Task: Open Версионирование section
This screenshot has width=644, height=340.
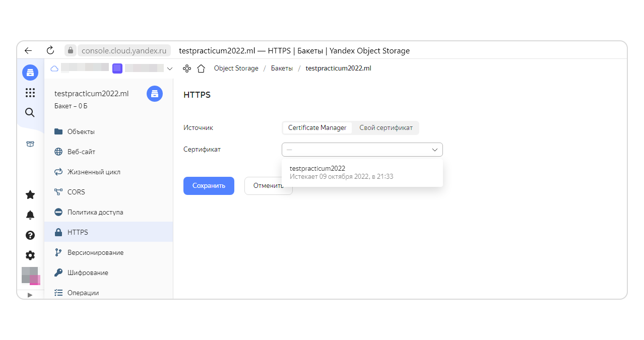Action: pyautogui.click(x=108, y=252)
